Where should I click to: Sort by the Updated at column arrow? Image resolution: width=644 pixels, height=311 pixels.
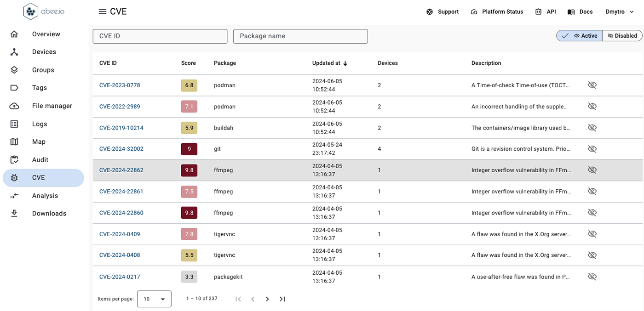pos(345,63)
